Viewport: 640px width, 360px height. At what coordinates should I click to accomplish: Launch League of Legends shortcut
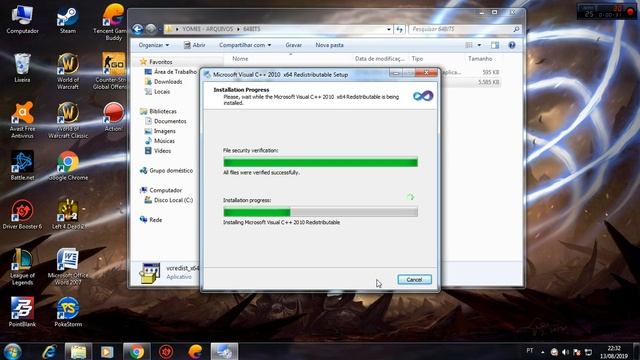(x=22, y=267)
